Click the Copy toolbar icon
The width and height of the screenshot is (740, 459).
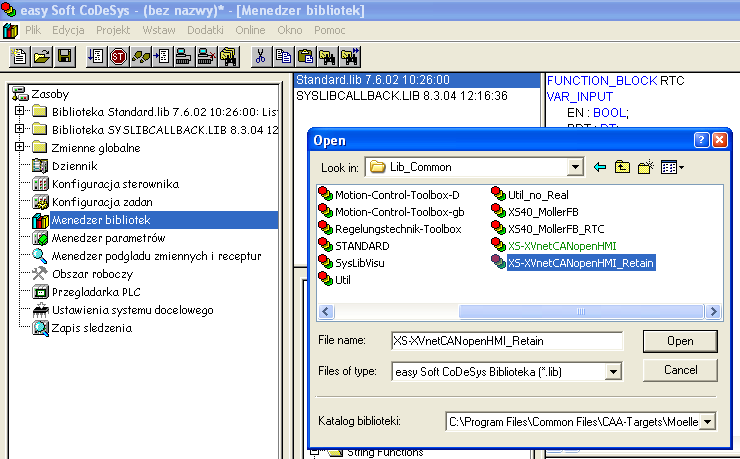[x=283, y=57]
